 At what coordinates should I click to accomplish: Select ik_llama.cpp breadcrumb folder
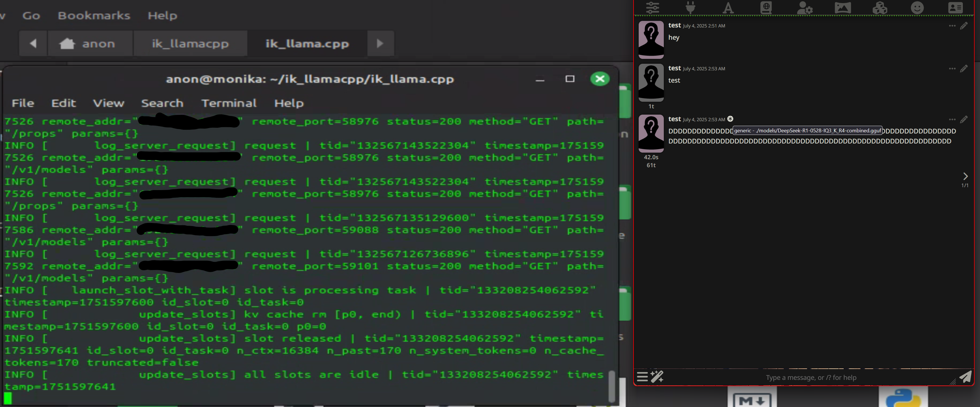coord(307,43)
